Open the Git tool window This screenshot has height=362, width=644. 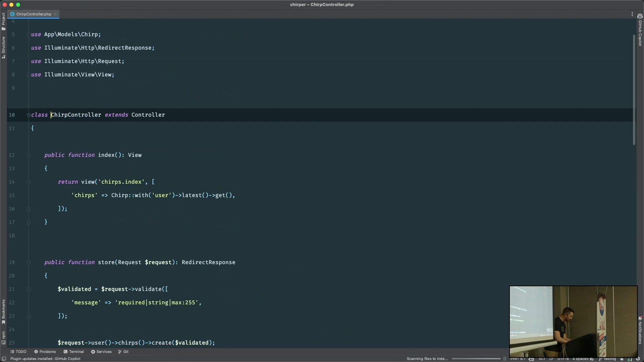pos(123,352)
